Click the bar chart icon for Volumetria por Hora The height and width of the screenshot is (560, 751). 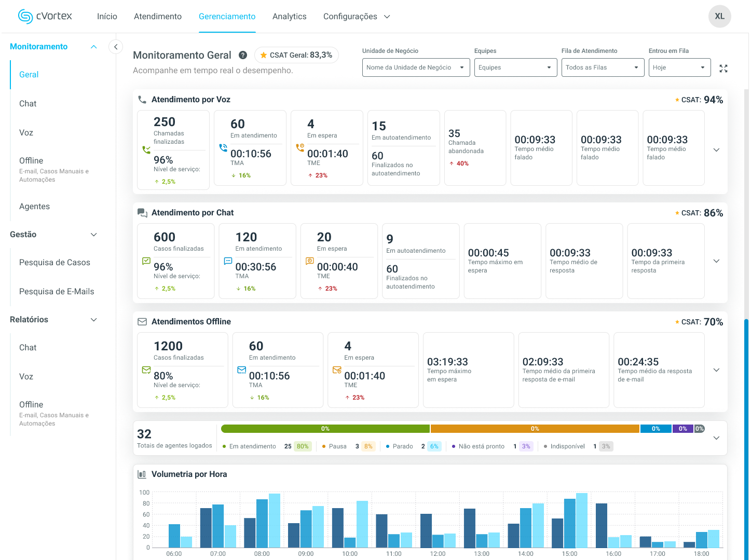142,474
